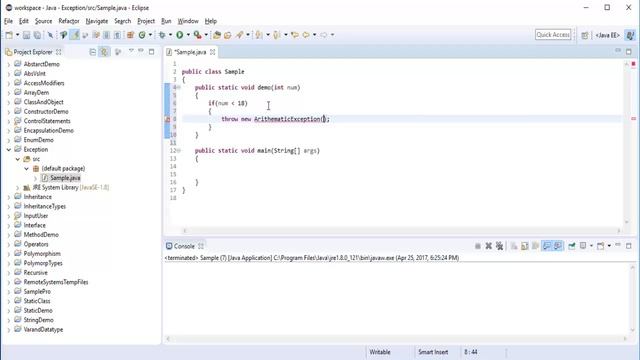Open the Project menu
Screen dimensions: 640x360
(146, 21)
